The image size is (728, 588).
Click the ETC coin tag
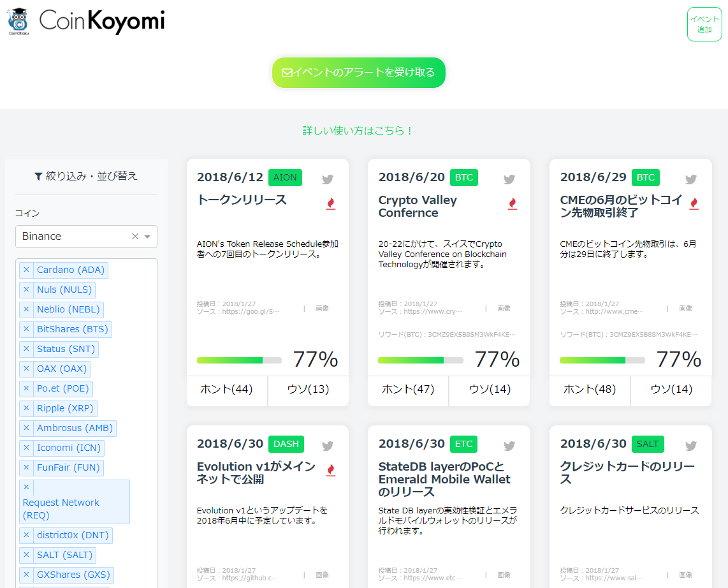click(463, 444)
